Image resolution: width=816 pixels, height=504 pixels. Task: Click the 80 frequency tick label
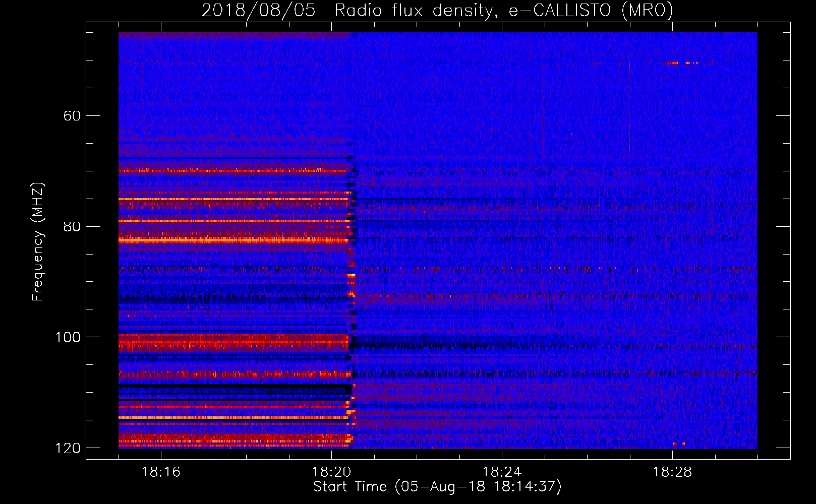tap(72, 226)
